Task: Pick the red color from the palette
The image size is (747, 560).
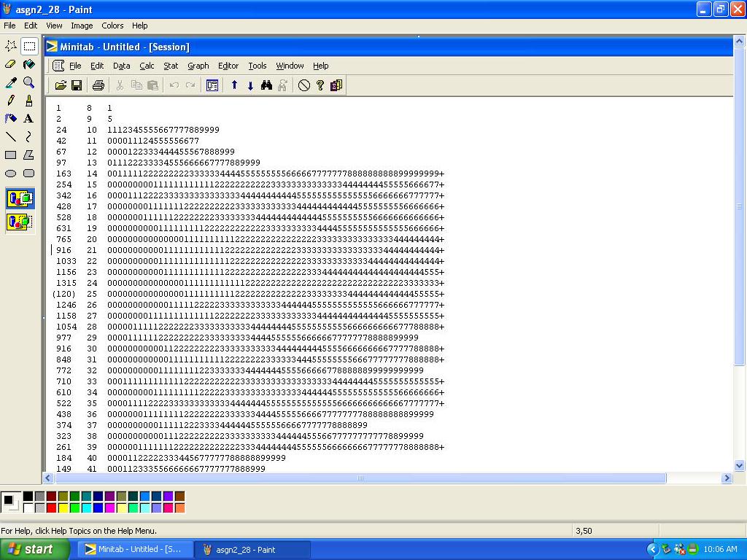Action: coord(51,507)
